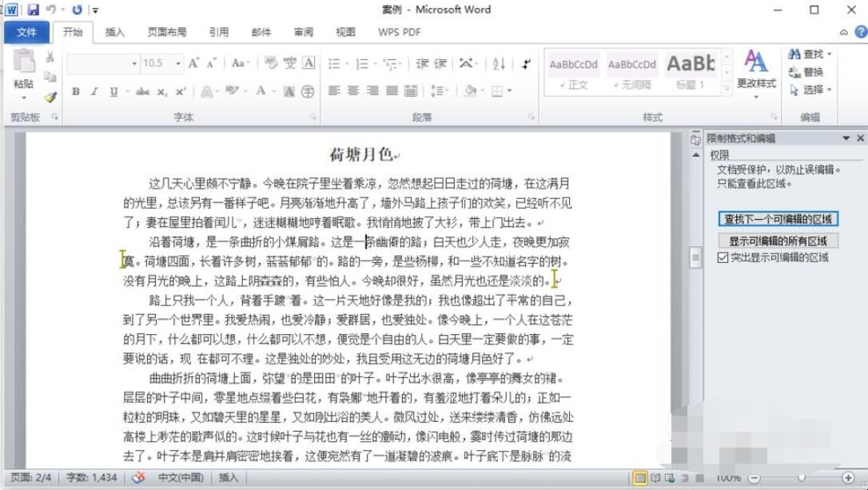Open the font name dropdown
Image resolution: width=868 pixels, height=490 pixels.
coord(134,64)
